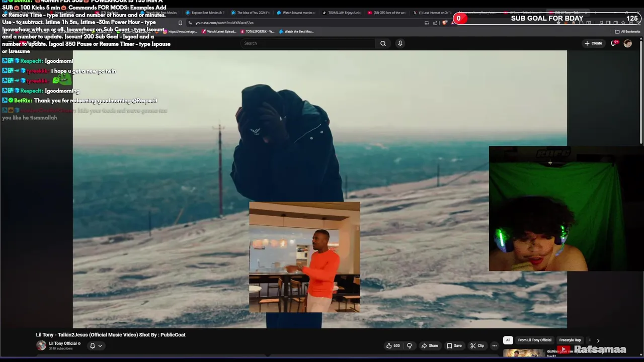Viewport: 644px width, 362px height.
Task: Open TISMALLAH Enjoys TikTok tab
Action: click(342, 13)
